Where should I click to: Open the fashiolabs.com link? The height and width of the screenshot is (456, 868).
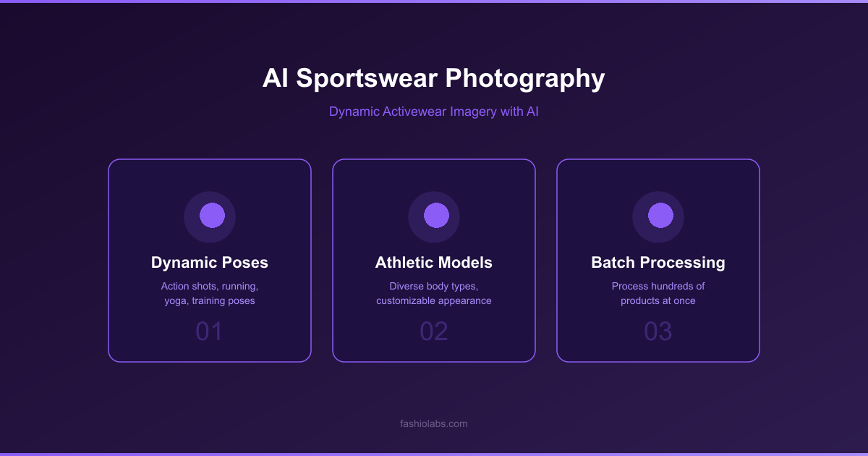[434, 423]
